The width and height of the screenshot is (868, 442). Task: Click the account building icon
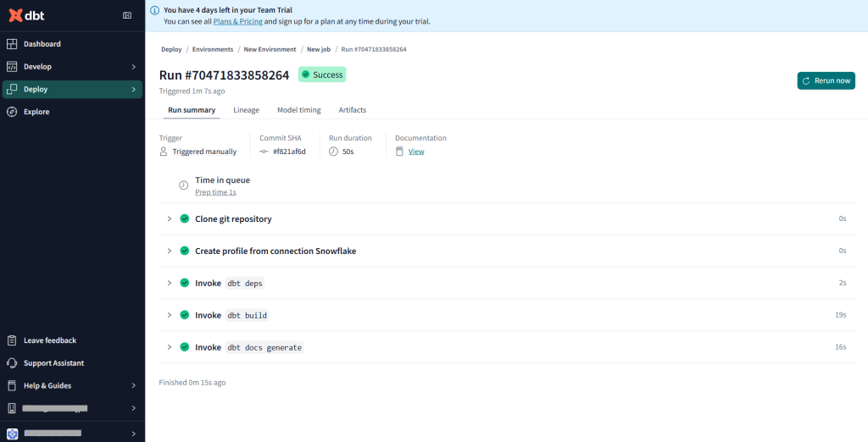point(12,408)
